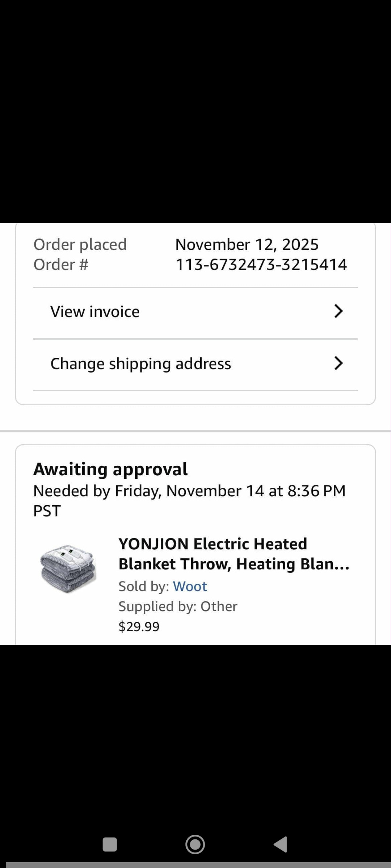Tap the November 12, 2025 order date
This screenshot has width=391, height=868.
pyautogui.click(x=247, y=244)
